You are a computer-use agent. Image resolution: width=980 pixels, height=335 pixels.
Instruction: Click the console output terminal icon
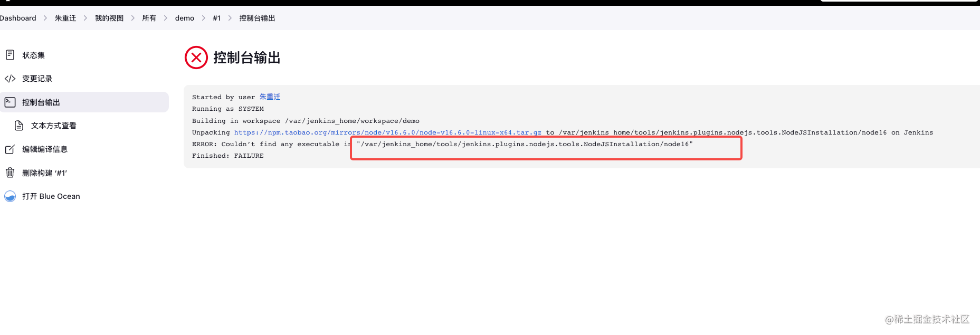pos(10,102)
